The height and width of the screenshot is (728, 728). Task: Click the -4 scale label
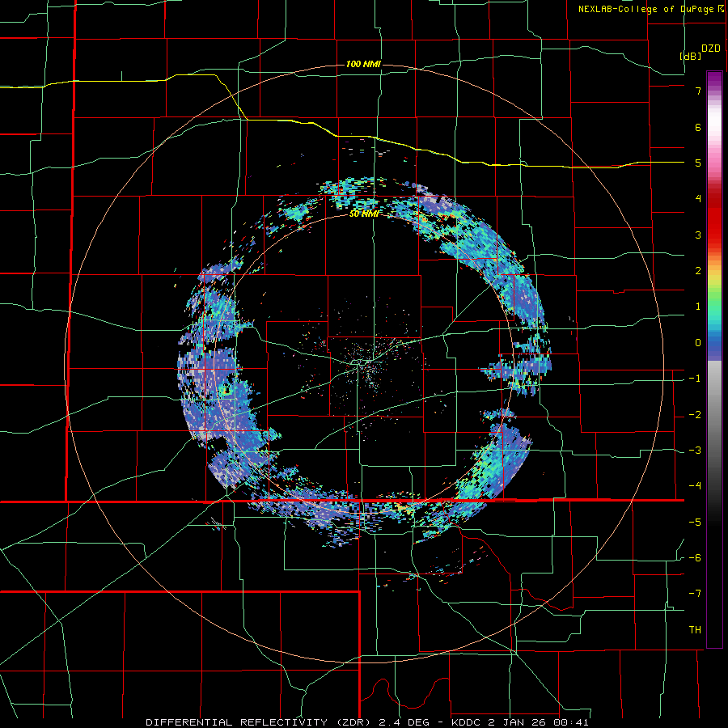tap(695, 486)
